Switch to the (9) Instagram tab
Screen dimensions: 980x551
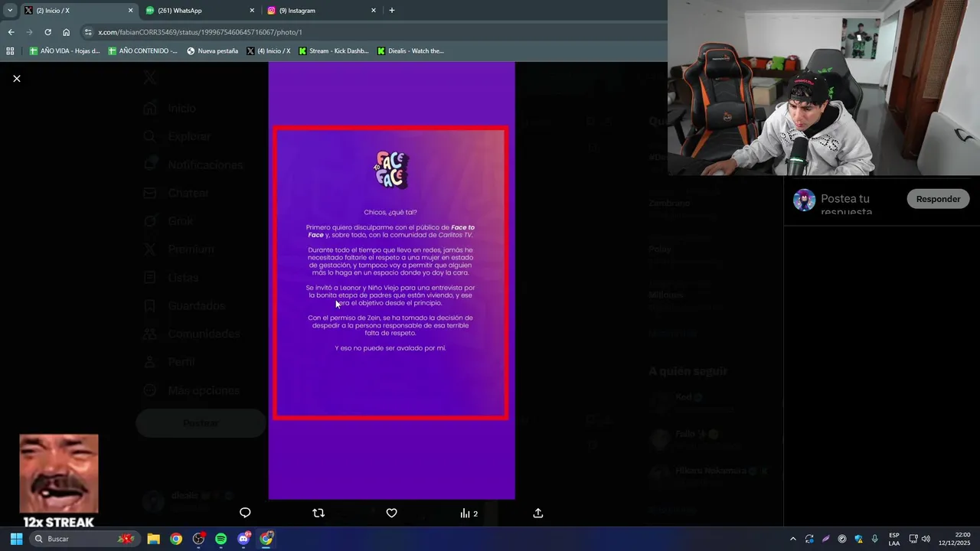pos(322,11)
